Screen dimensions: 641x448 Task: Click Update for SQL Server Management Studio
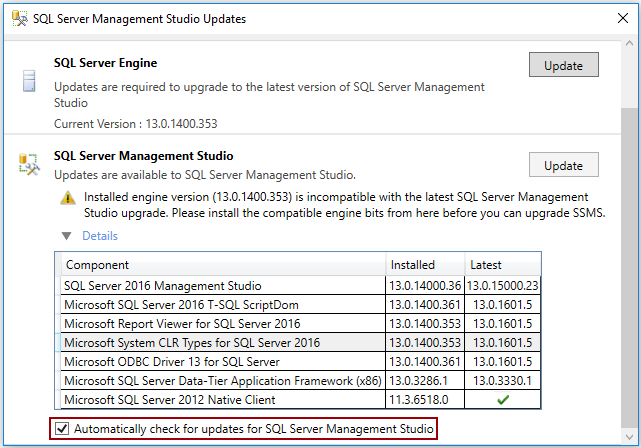(x=563, y=165)
